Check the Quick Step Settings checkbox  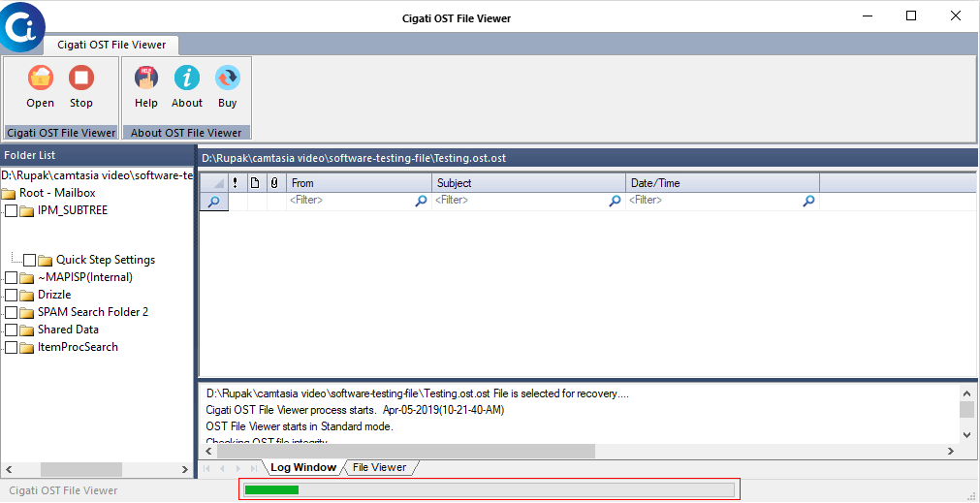29,260
